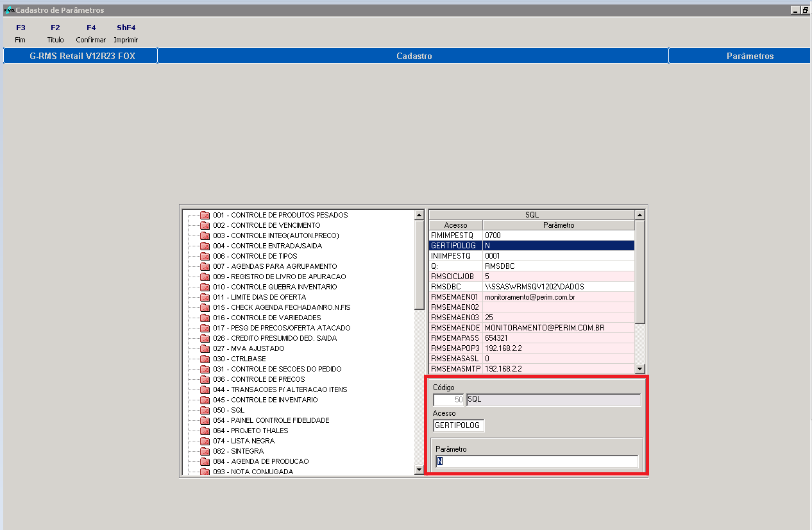
Task: Open folder icon for 001 - CONTROLE DE PRODUTOS PESADOS
Action: [205, 215]
